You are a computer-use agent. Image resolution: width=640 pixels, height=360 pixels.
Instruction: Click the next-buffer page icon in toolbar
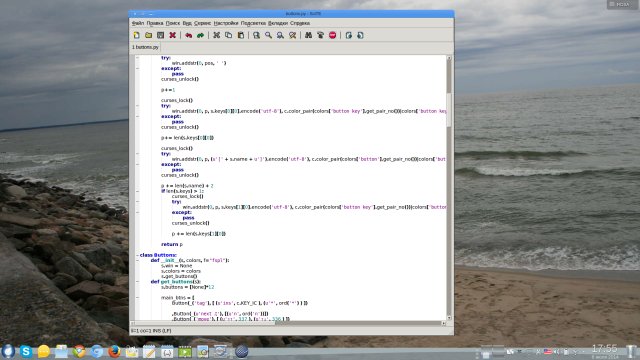[360, 36]
